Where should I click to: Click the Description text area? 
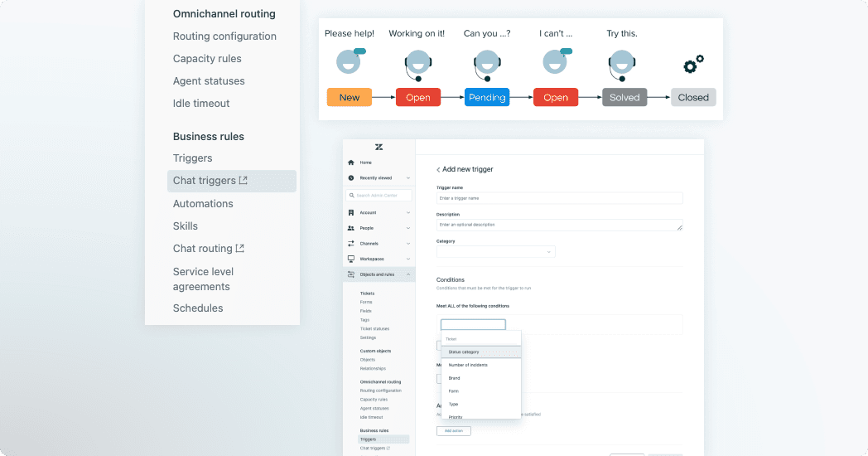(559, 225)
